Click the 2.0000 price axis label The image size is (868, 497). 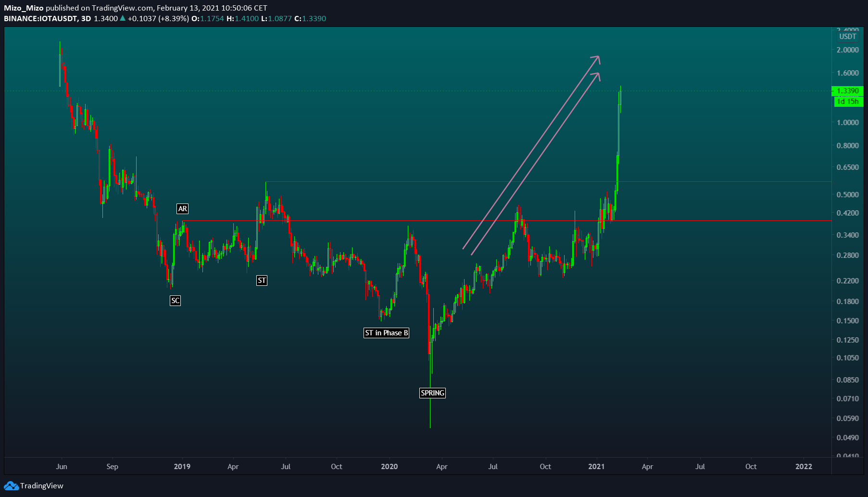point(847,50)
